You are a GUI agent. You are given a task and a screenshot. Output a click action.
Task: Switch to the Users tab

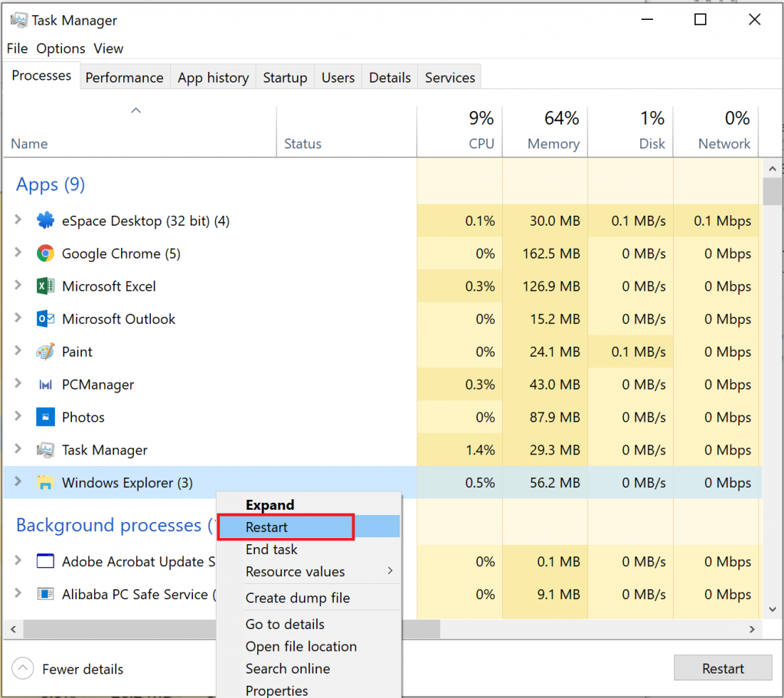[x=338, y=77]
